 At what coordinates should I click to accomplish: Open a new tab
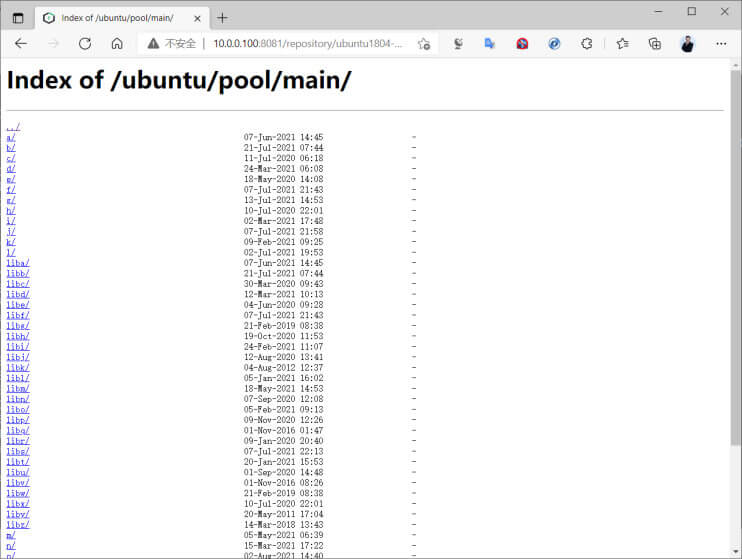tap(222, 18)
